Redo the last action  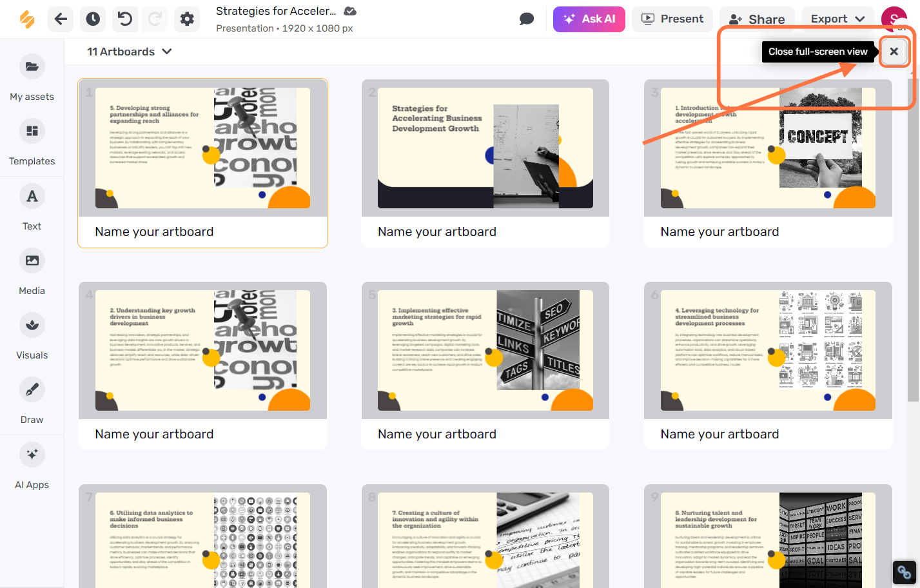155,19
